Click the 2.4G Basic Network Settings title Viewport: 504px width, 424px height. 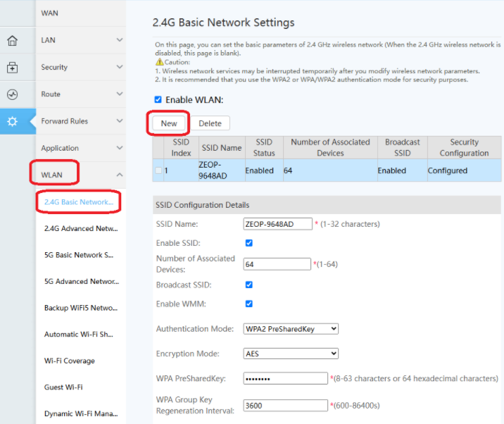click(223, 23)
